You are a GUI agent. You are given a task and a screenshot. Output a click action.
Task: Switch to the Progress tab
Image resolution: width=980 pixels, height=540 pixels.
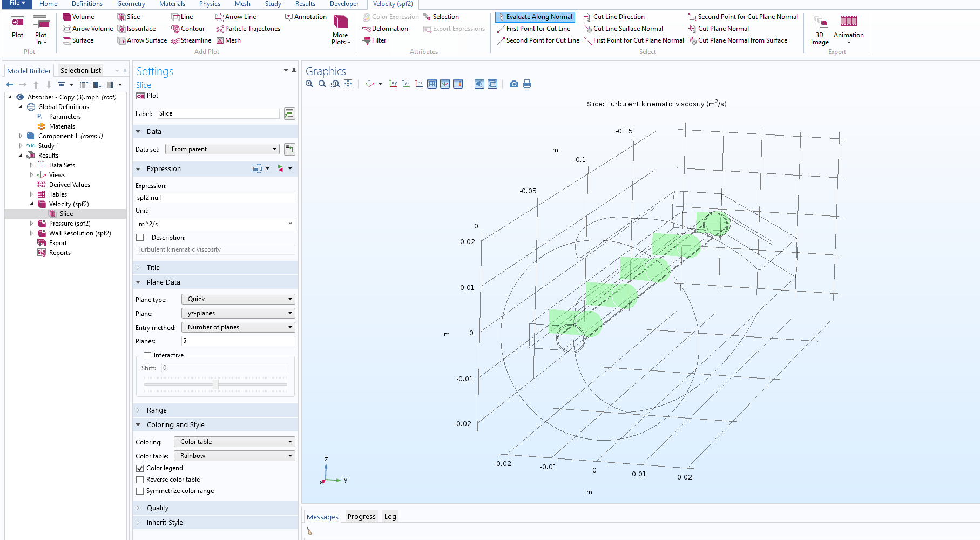[361, 517]
